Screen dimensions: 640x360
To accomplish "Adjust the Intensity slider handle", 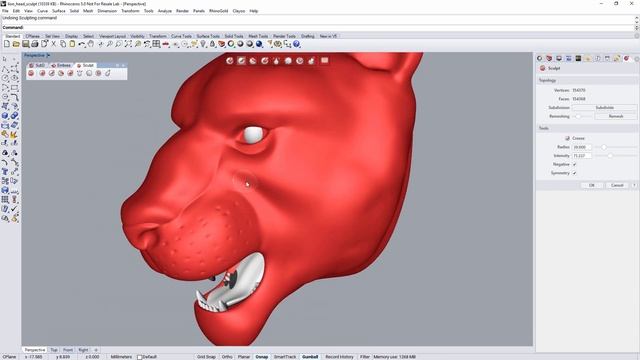I will tap(610, 156).
